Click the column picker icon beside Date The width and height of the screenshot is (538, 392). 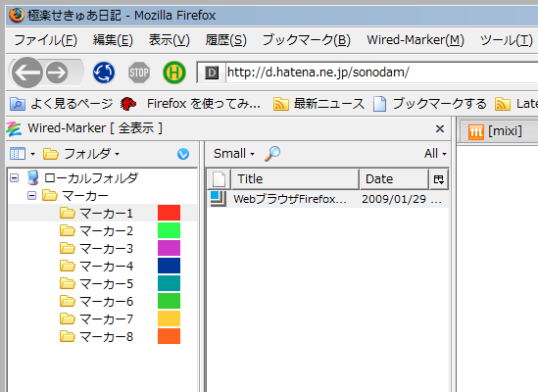439,179
